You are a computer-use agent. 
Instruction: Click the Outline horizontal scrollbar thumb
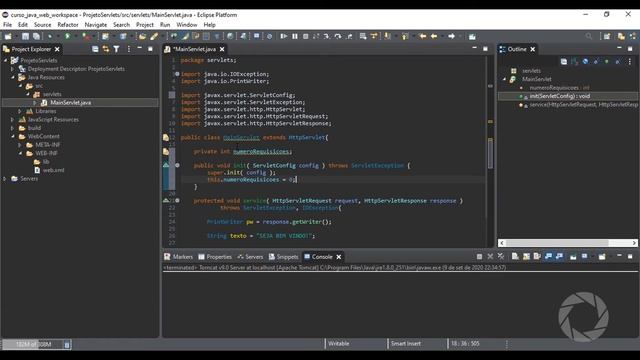click(x=558, y=243)
